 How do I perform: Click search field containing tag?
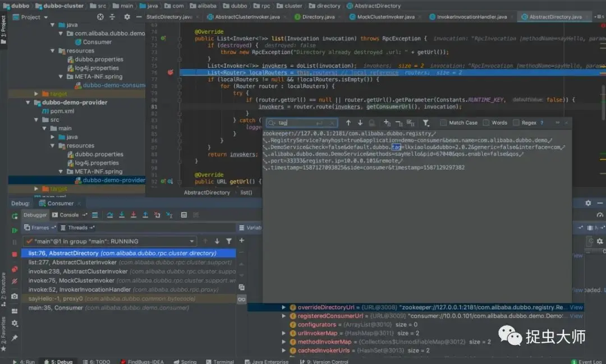[302, 123]
